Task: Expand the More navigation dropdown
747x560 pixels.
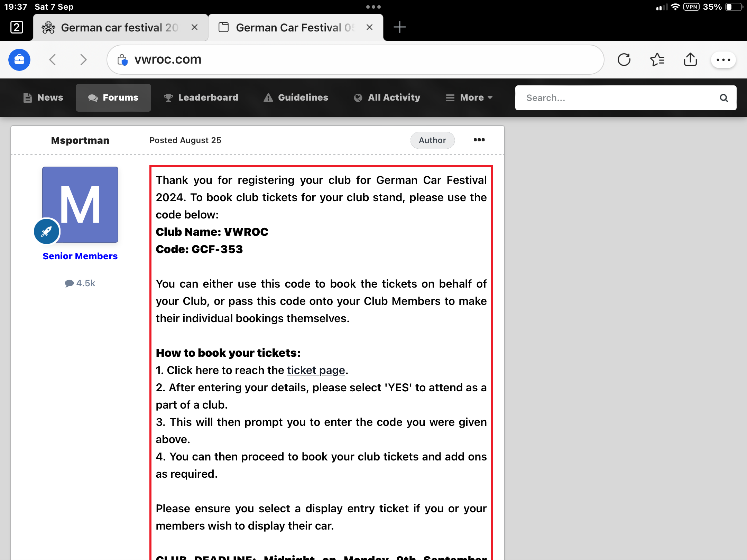Action: [x=469, y=98]
